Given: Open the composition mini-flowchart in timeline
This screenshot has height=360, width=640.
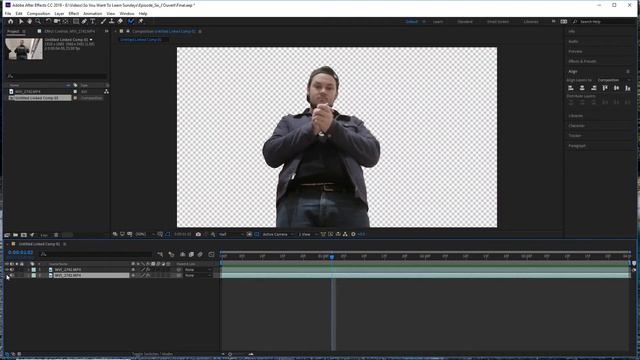Looking at the screenshot, I should (160, 254).
